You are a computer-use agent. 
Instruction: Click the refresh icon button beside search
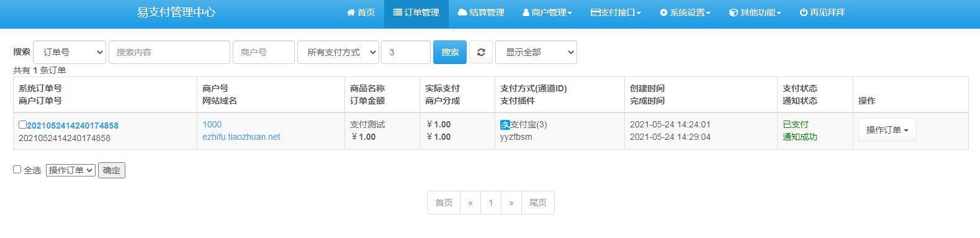[x=481, y=52]
